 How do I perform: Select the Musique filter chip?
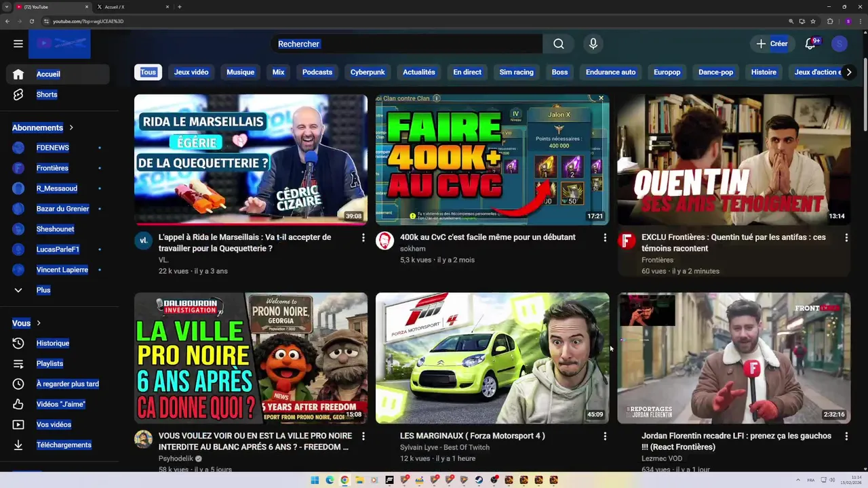point(240,73)
